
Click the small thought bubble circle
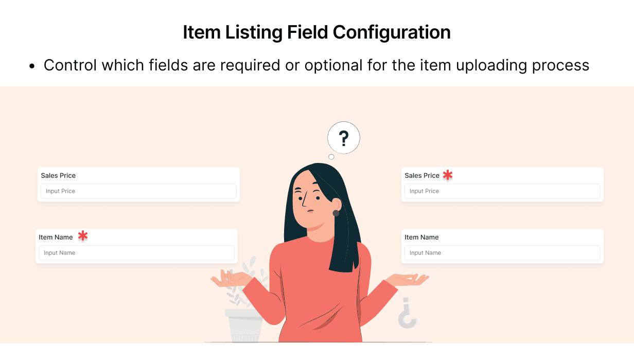click(x=331, y=157)
